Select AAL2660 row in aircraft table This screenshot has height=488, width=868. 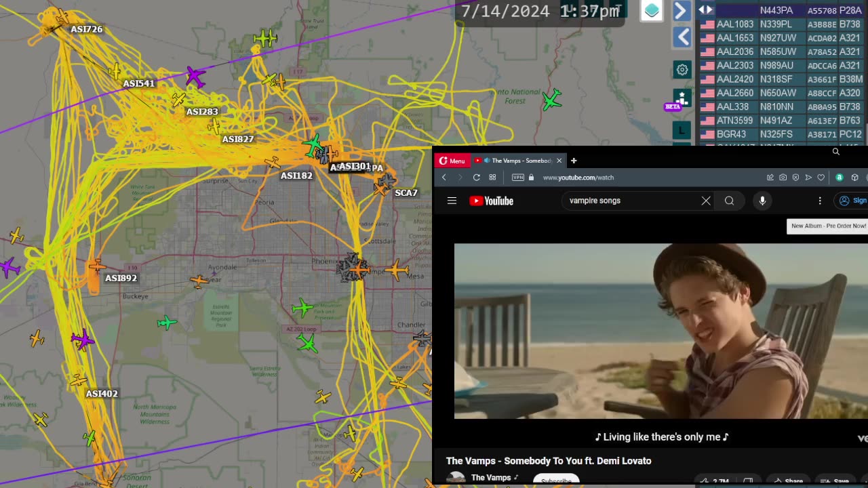[x=782, y=93]
